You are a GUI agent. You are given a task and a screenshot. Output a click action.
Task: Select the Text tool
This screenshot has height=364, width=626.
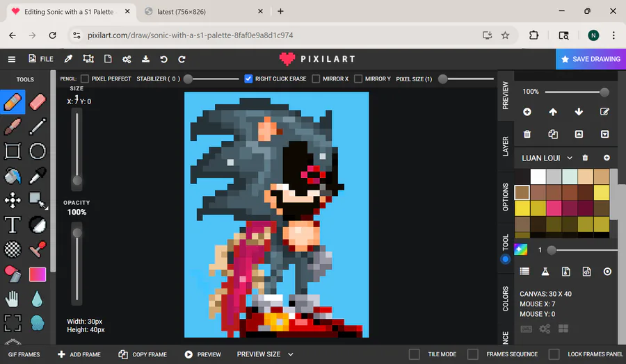[13, 225]
